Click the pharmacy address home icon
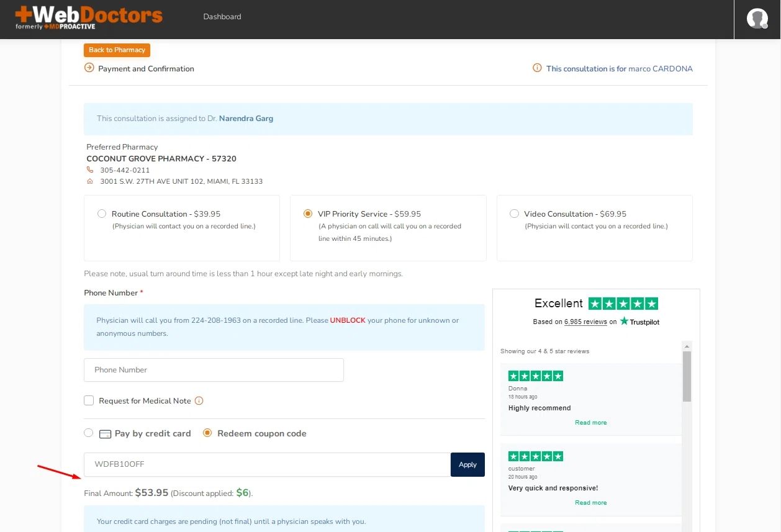The image size is (781, 532). click(x=90, y=181)
